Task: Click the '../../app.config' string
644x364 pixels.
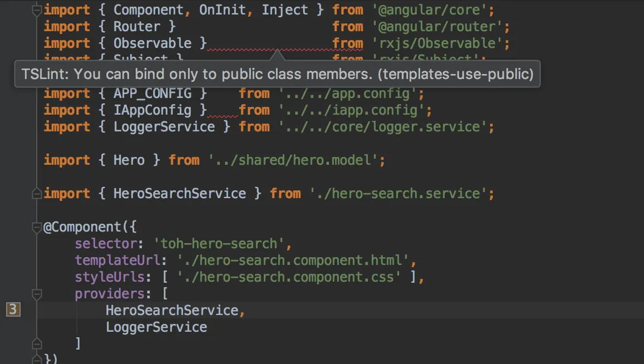Action: coord(348,94)
